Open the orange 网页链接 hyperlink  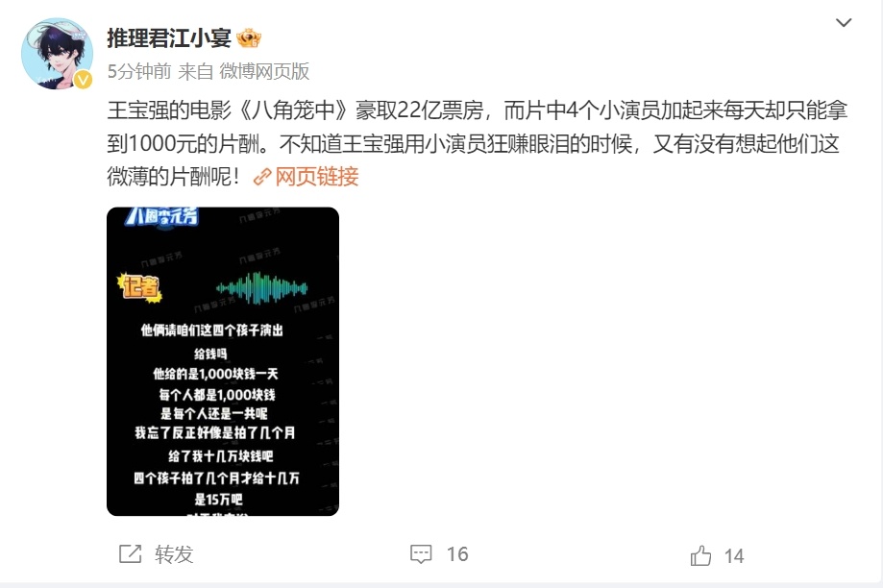tap(316, 177)
